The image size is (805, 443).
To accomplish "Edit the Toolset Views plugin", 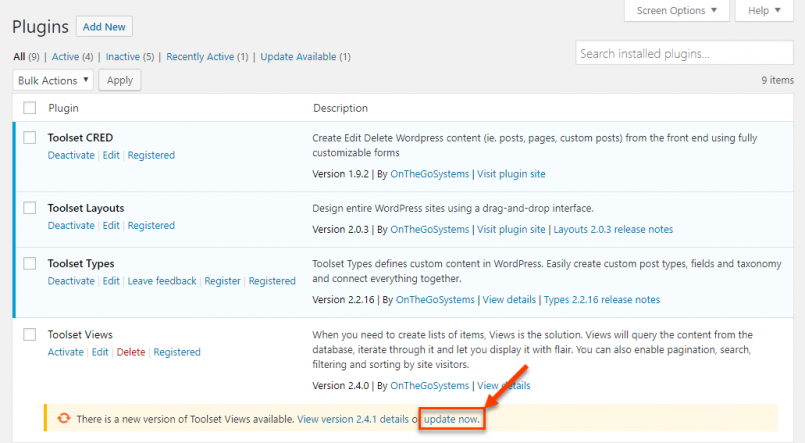I will [x=100, y=352].
